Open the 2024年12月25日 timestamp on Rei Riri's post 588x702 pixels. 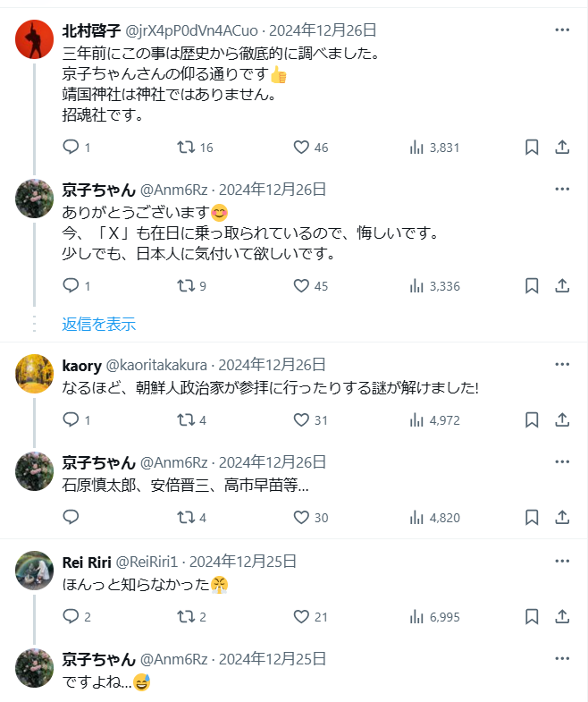click(x=242, y=562)
